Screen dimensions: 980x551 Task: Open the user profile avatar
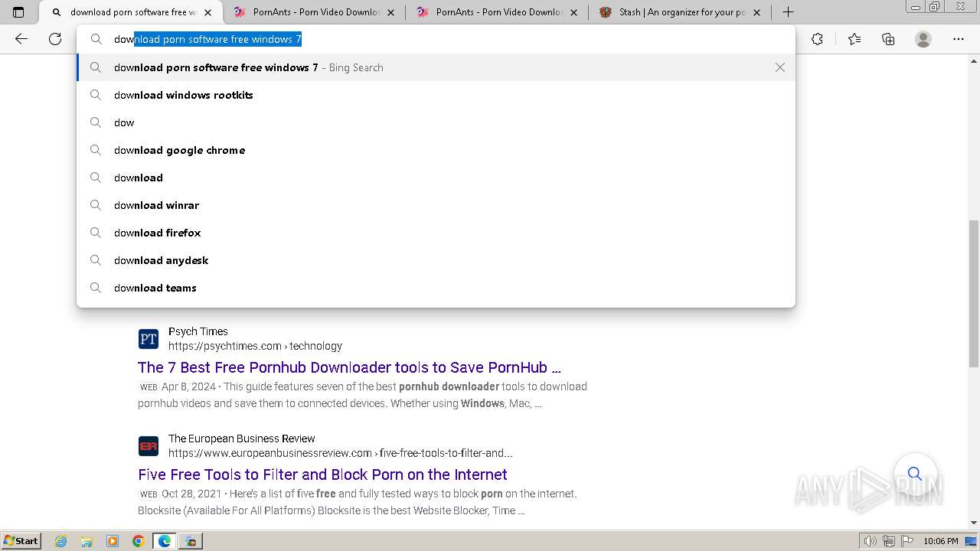tap(923, 39)
